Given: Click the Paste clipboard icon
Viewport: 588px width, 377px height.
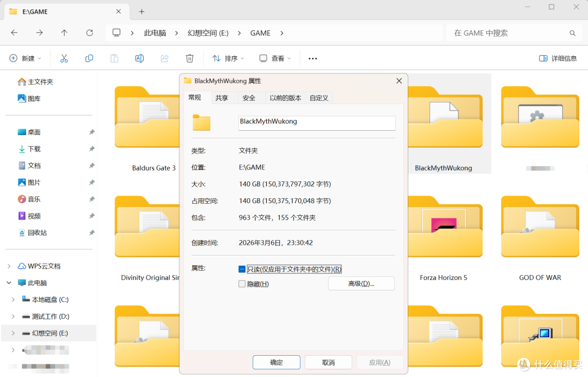Looking at the screenshot, I should click(x=114, y=58).
